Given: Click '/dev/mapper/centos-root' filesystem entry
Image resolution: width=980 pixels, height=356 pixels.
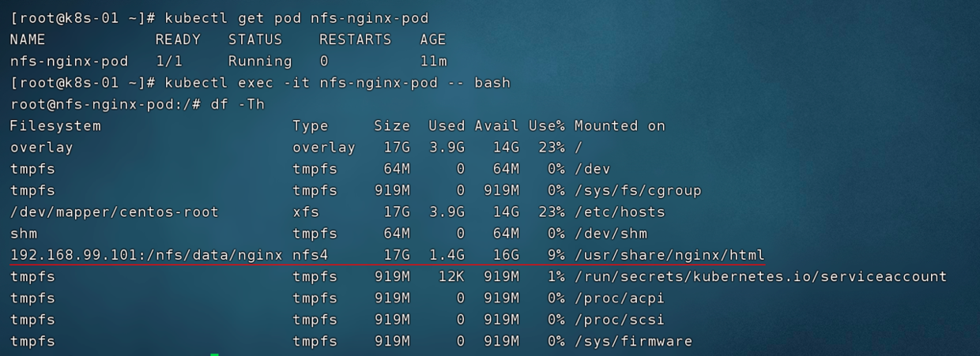Looking at the screenshot, I should tap(115, 212).
